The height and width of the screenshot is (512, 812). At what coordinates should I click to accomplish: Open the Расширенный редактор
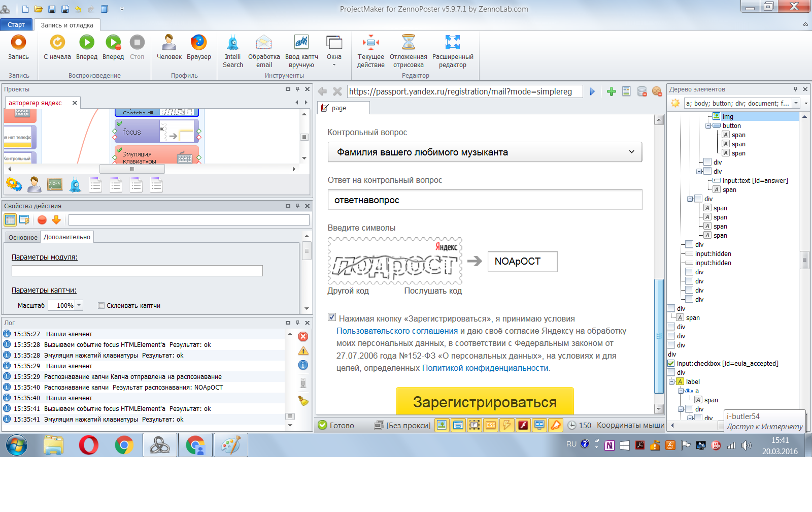(453, 51)
